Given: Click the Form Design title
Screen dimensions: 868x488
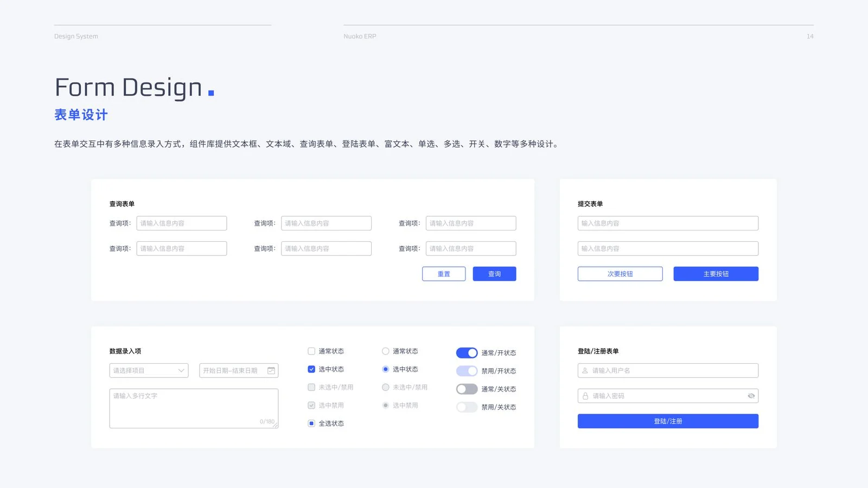Looking at the screenshot, I should pyautogui.click(x=129, y=88).
